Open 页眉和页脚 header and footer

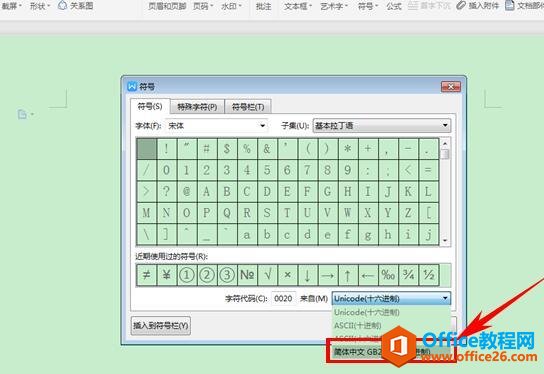167,6
